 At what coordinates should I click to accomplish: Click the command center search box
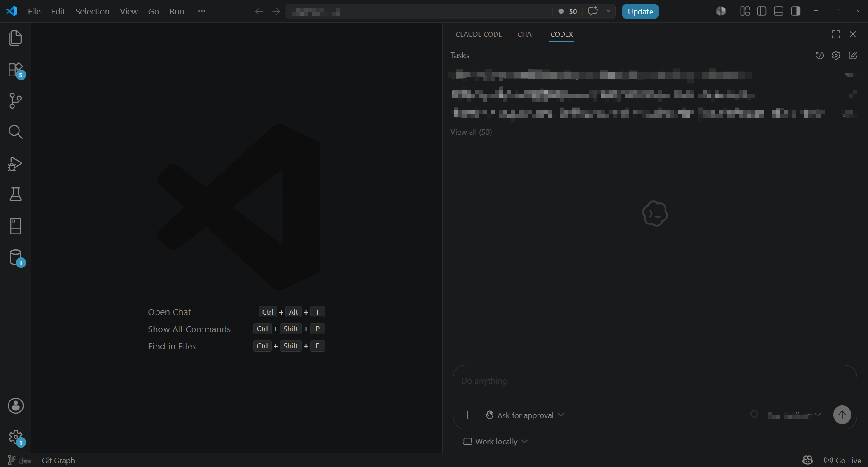coord(419,11)
